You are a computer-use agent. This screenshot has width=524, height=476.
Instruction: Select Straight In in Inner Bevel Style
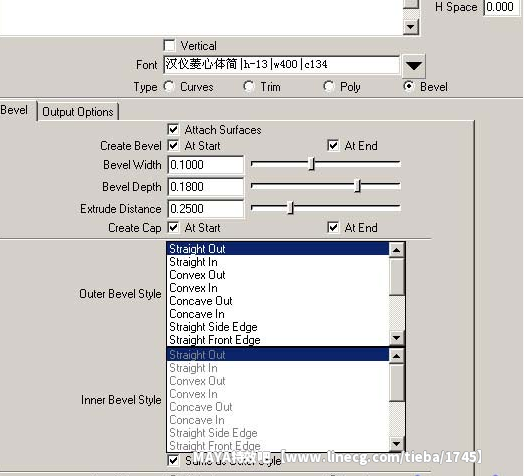coord(278,368)
